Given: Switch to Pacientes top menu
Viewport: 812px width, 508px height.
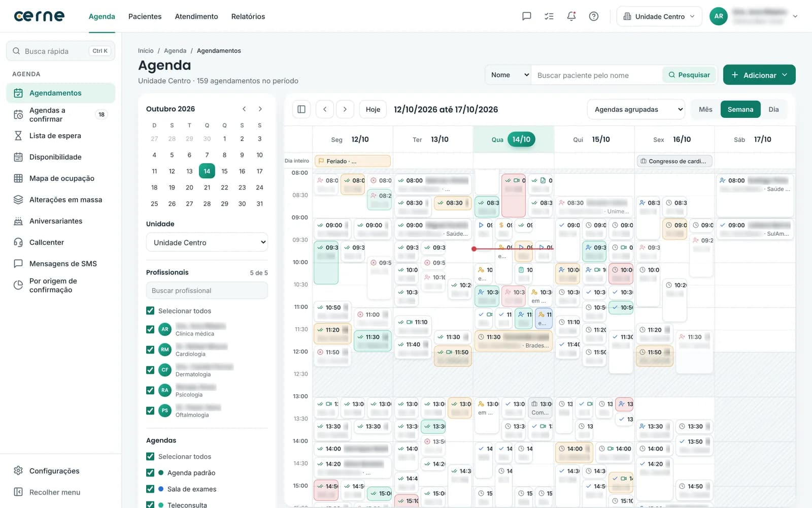Looking at the screenshot, I should click(x=145, y=16).
